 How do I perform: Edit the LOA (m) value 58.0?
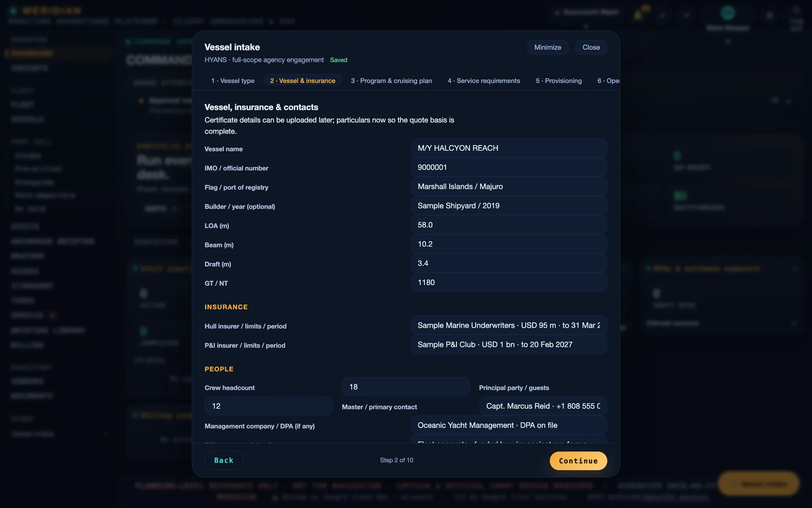pos(509,225)
